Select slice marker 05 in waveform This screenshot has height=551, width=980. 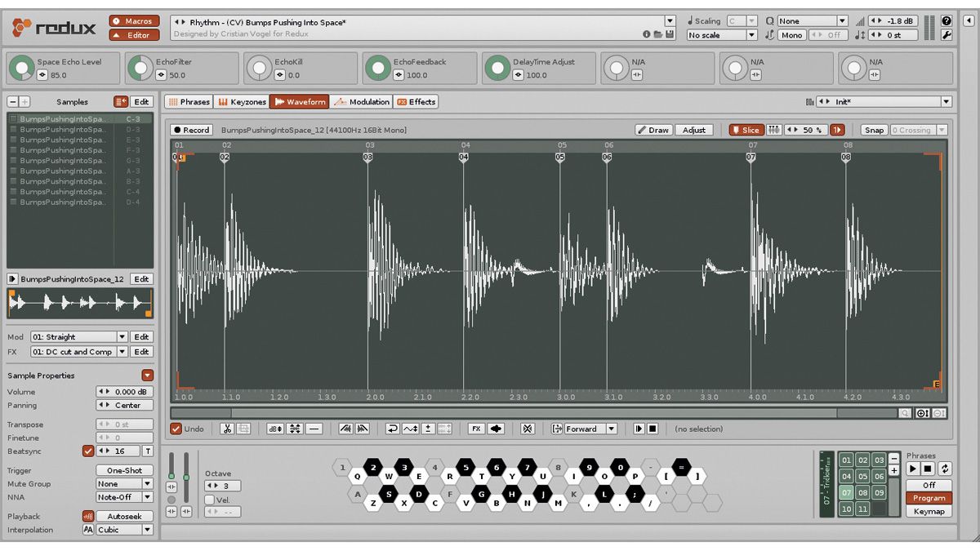560,157
